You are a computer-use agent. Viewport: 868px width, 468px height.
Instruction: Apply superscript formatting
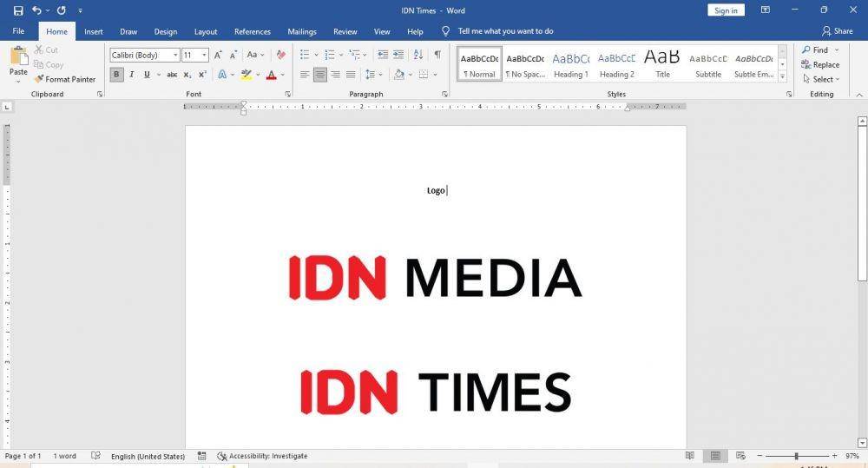(202, 74)
